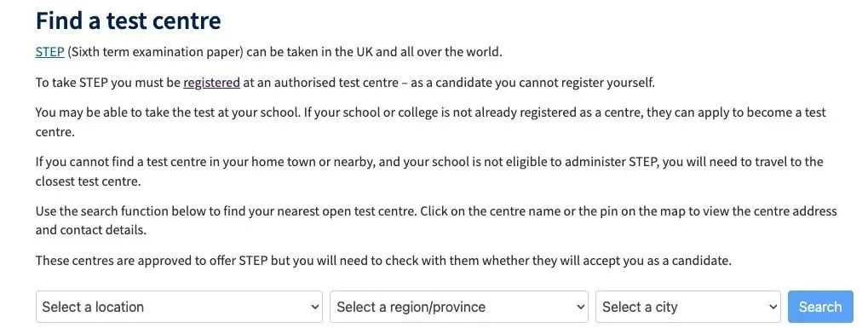Click the 'If you cannot find a test centre' paragraph
Image resolution: width=868 pixels, height=328 pixels.
[x=429, y=171]
